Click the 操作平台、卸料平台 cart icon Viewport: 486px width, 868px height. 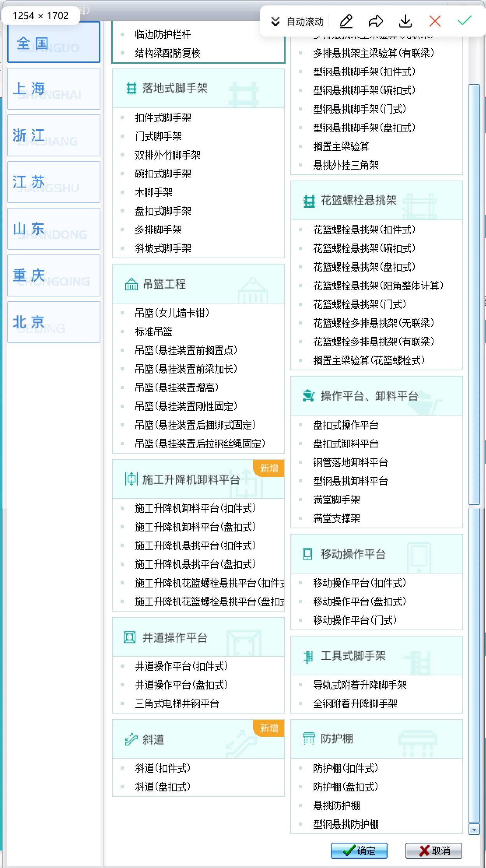309,396
